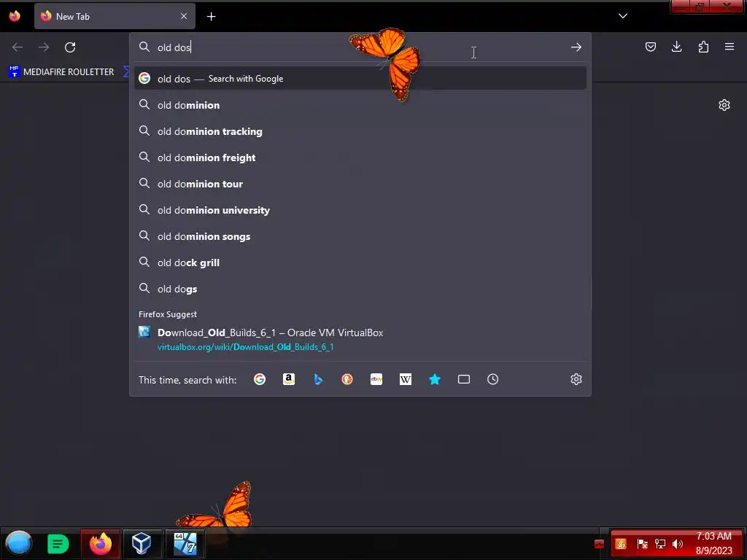Select suggestion 'old dock grill'
Viewport: 747px width, 560px height.
click(360, 262)
